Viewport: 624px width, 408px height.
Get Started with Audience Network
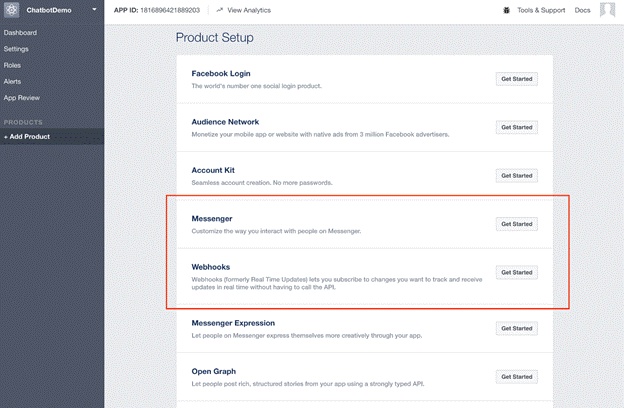517,127
